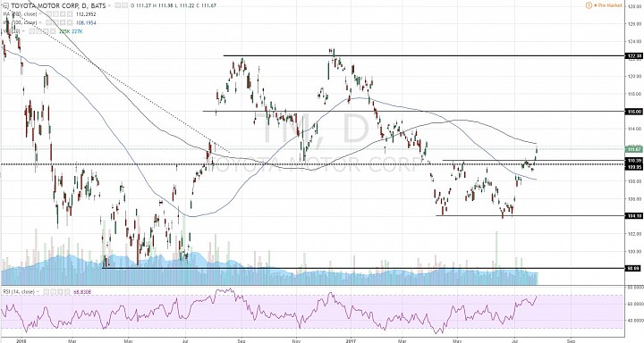
Task: Expand the MA (100, close) dropdown arrow
Action: [40, 22]
